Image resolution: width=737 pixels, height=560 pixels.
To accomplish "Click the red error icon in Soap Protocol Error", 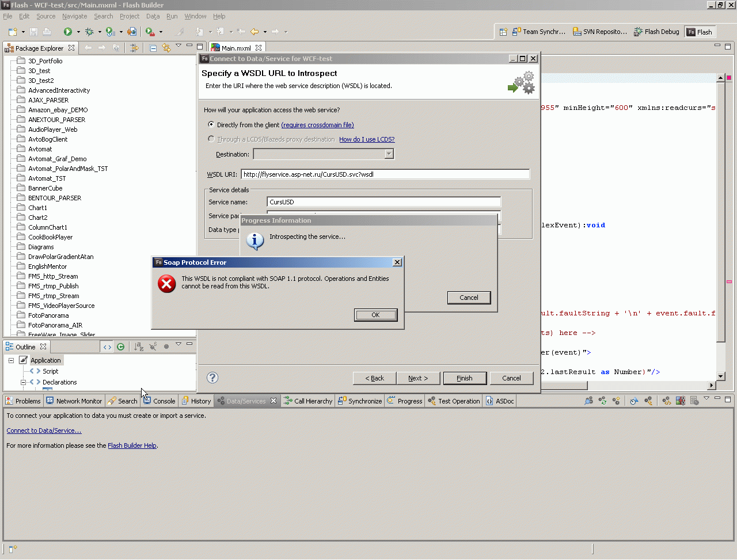I will tap(167, 284).
